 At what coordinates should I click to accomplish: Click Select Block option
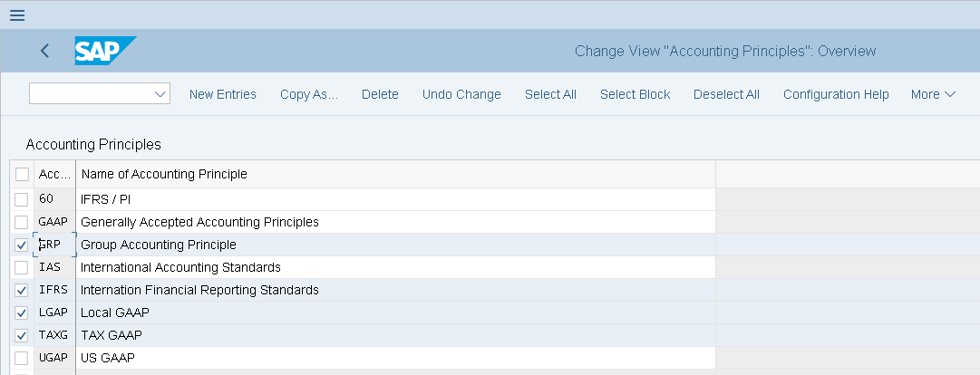635,94
